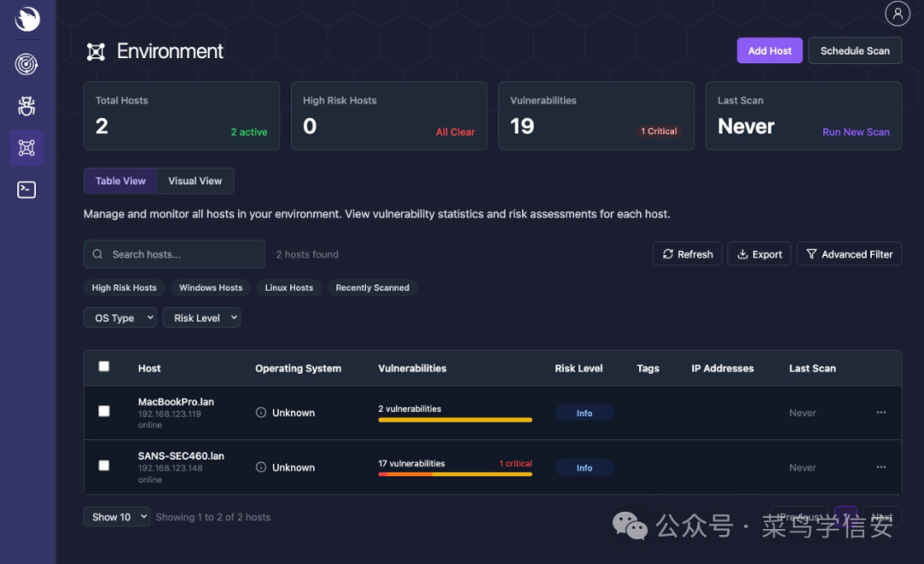Check the SANS-SEC460.lan row checkbox
This screenshot has height=564, width=924.
point(104,466)
